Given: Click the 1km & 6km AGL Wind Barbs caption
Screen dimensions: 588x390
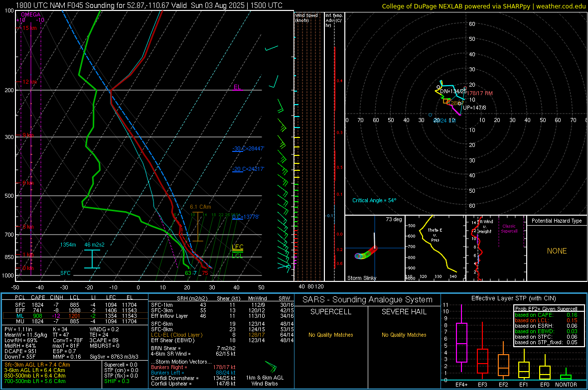Looking at the screenshot, I should [x=265, y=381].
